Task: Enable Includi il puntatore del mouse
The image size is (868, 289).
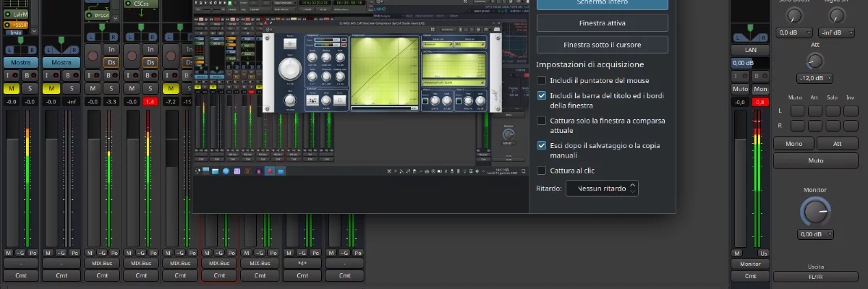Action: coord(542,80)
